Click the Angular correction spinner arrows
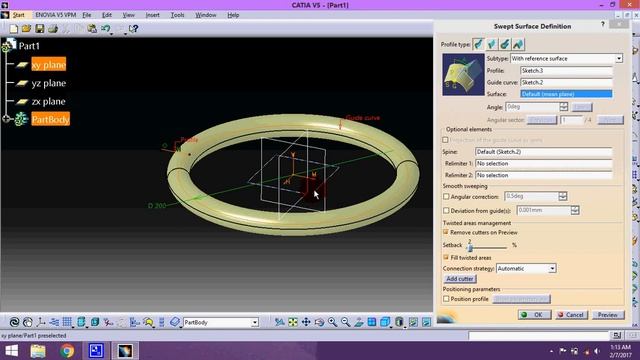Viewport: 640px width, 360px height. (563, 196)
